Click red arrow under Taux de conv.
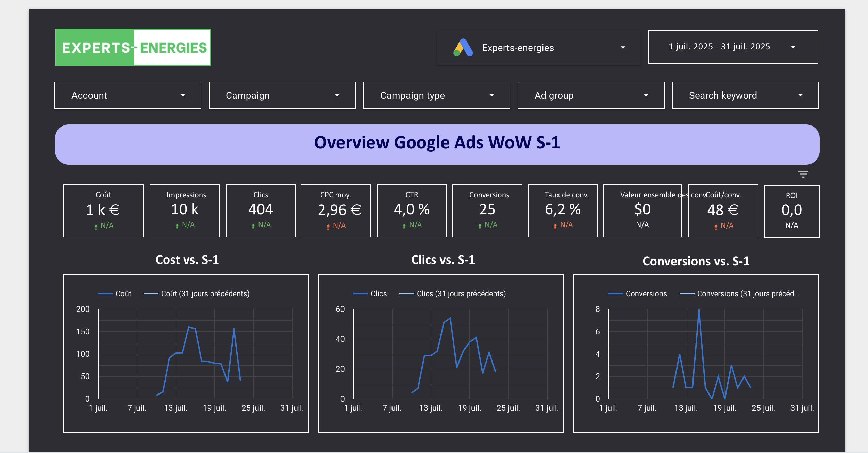This screenshot has height=453, width=868. tap(555, 226)
